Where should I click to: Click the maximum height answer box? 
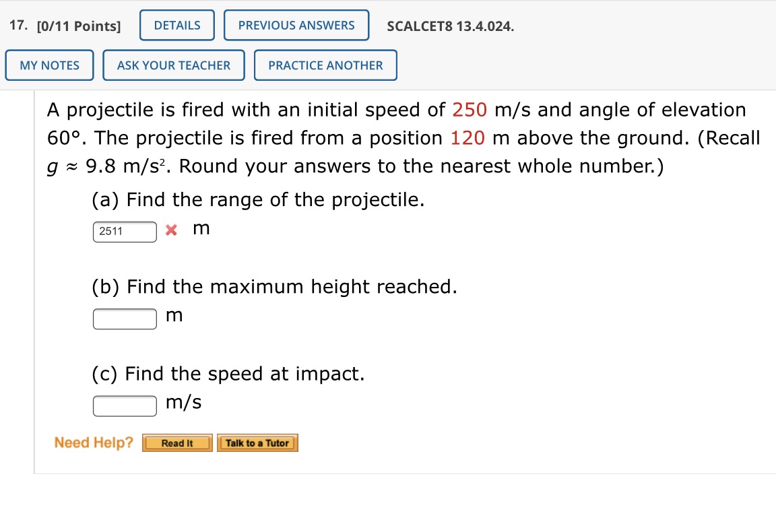point(124,319)
